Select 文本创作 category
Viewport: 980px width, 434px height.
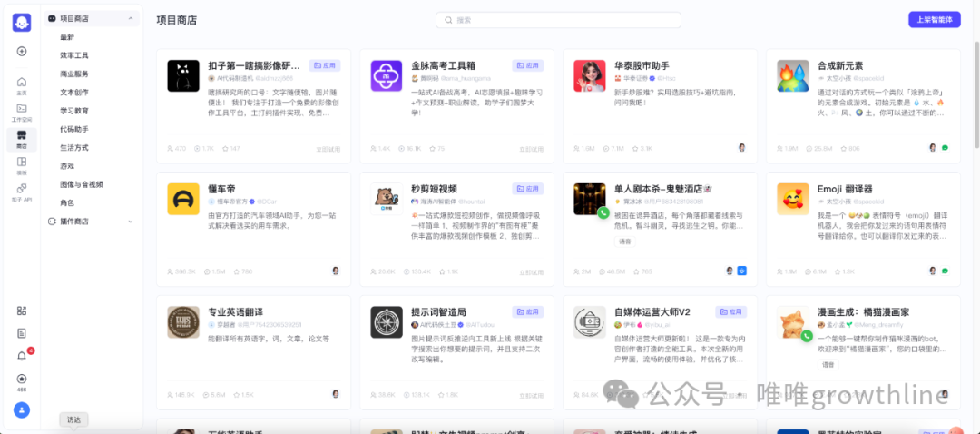(74, 92)
